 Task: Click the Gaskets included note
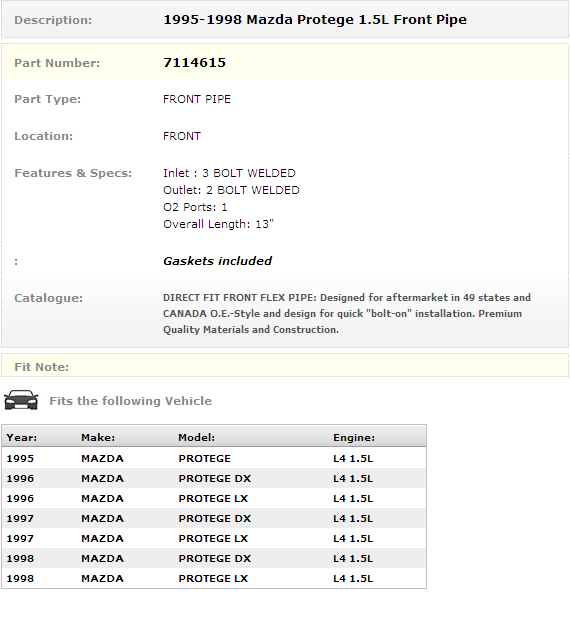pos(217,261)
